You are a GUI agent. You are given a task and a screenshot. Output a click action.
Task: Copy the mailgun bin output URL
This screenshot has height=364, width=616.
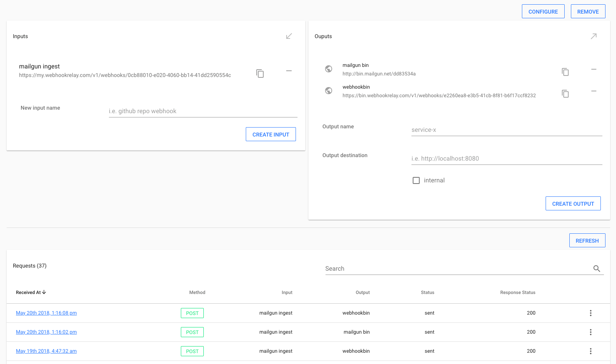[x=565, y=72]
